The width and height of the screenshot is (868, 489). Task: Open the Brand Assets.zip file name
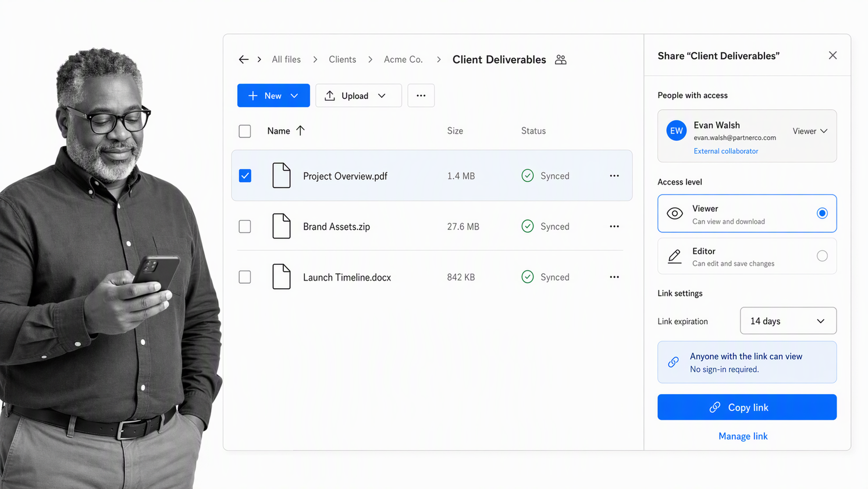tap(336, 226)
